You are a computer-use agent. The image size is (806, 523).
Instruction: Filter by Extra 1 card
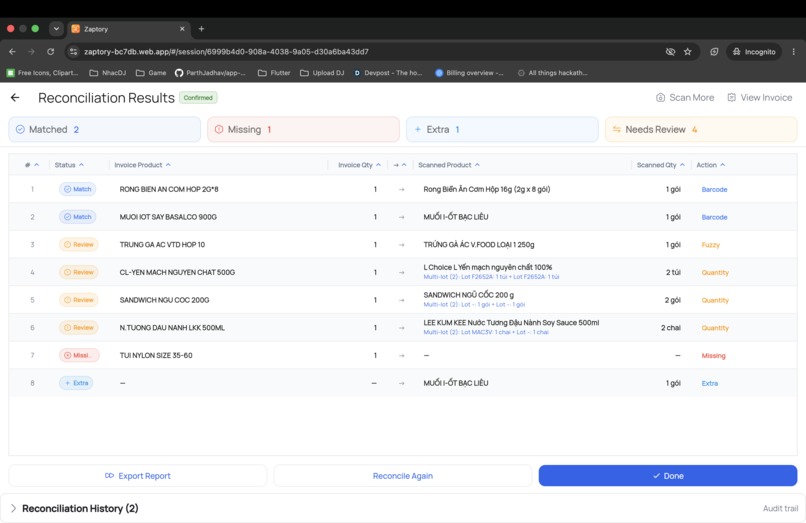pyautogui.click(x=502, y=130)
